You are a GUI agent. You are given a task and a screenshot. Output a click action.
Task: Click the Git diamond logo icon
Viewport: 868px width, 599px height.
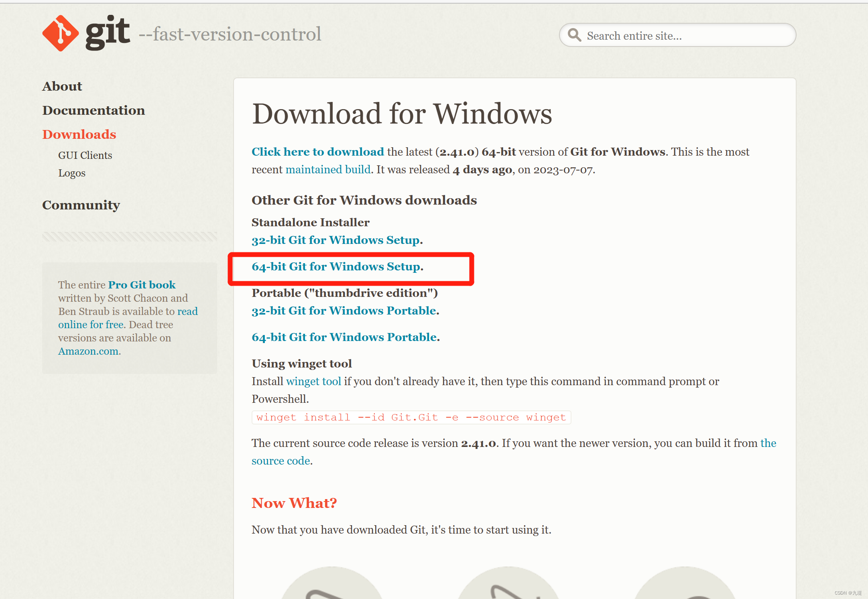pyautogui.click(x=61, y=33)
